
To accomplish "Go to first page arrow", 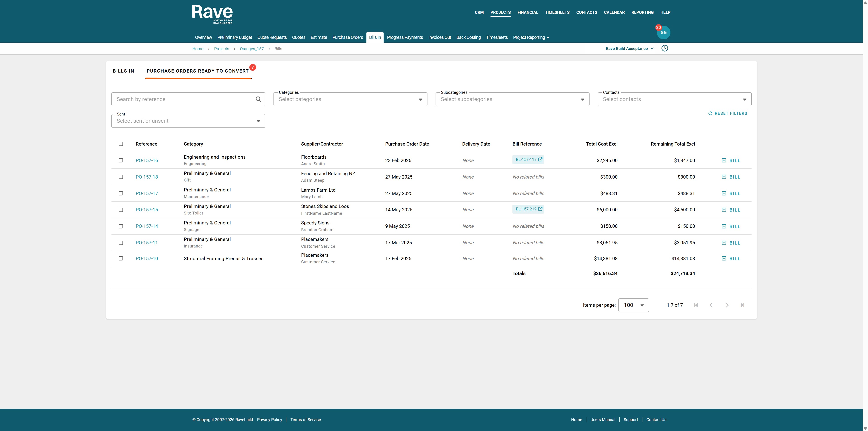I will [696, 305].
